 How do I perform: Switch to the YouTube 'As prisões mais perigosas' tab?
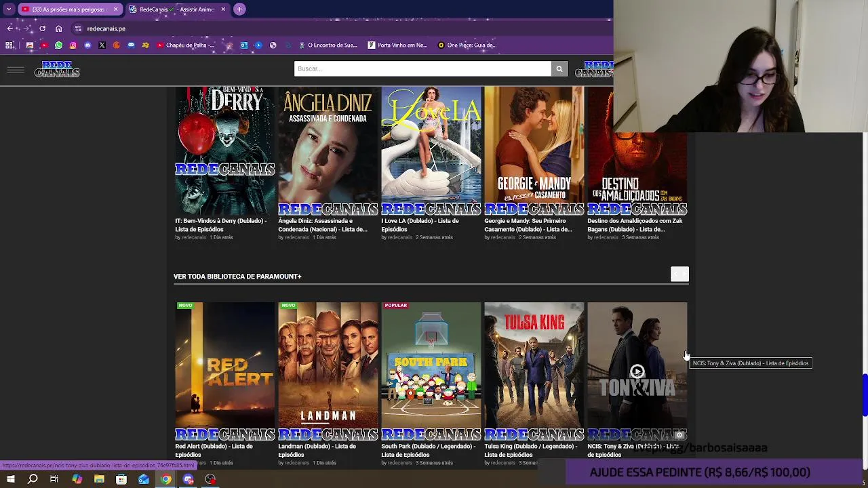pyautogui.click(x=70, y=9)
